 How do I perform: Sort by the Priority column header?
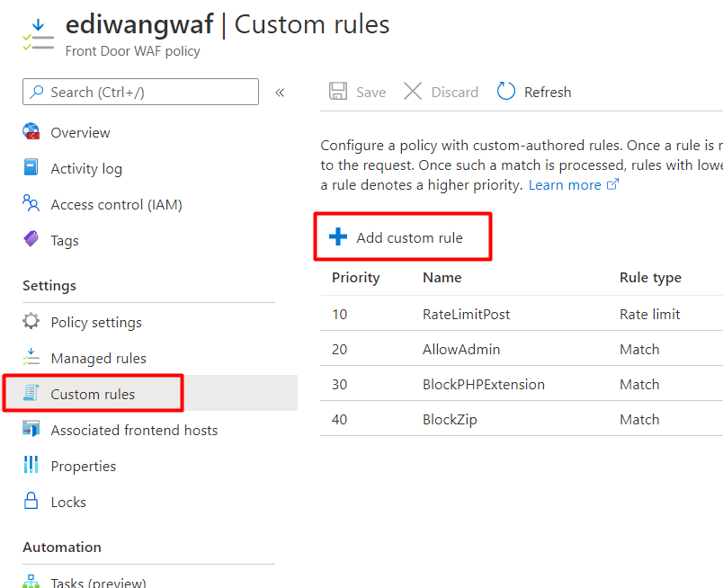355,278
